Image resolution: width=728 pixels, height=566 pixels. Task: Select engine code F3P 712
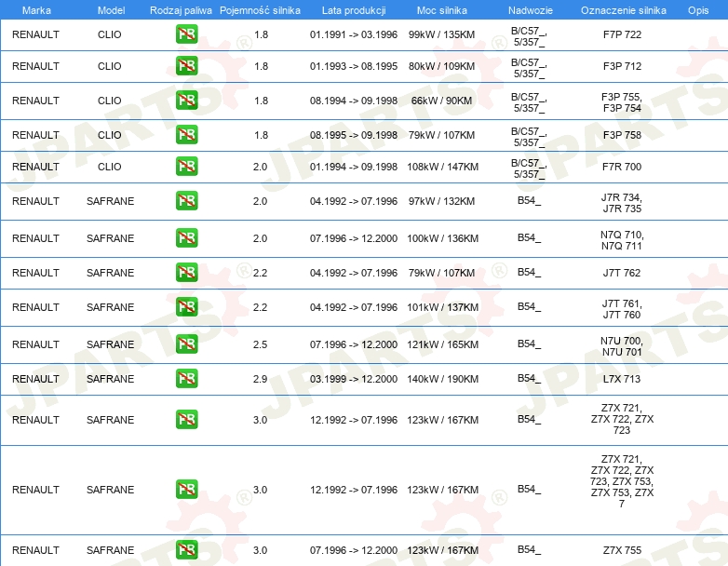(622, 66)
